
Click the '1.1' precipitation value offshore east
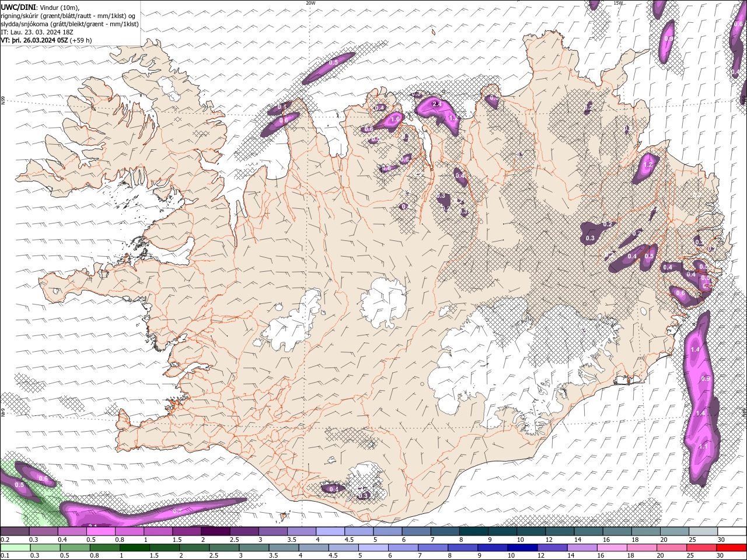click(703, 447)
